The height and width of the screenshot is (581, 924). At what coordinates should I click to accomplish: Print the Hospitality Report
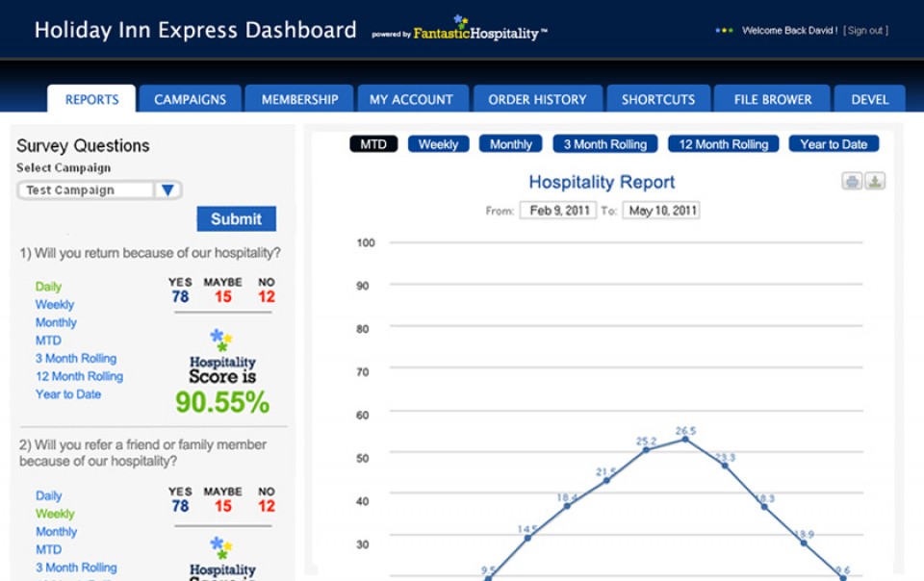pyautogui.click(x=852, y=182)
